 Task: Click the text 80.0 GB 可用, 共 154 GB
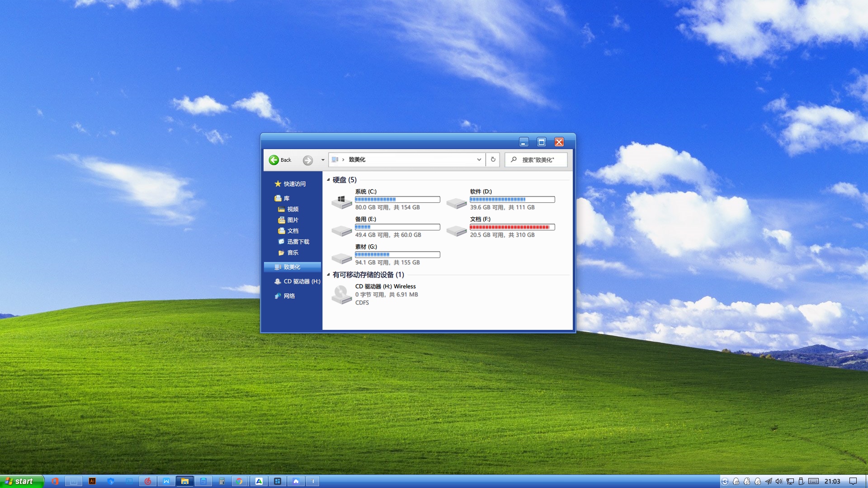point(387,207)
